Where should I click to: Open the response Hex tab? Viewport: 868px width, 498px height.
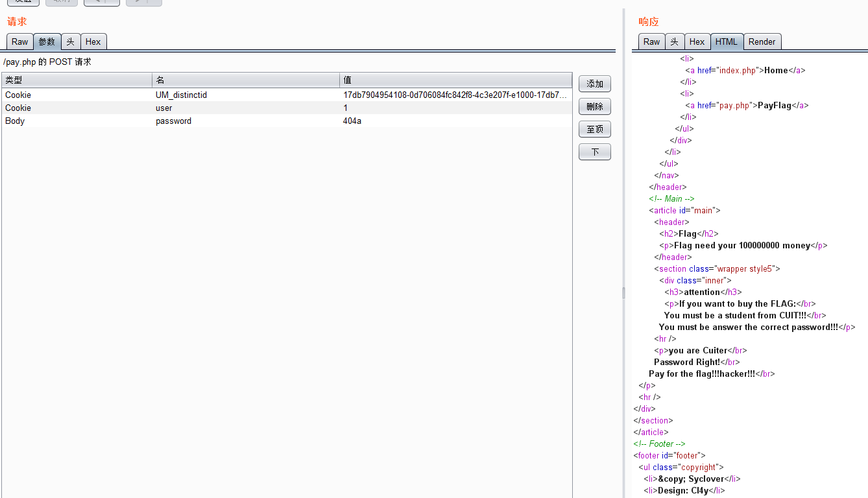(x=697, y=41)
